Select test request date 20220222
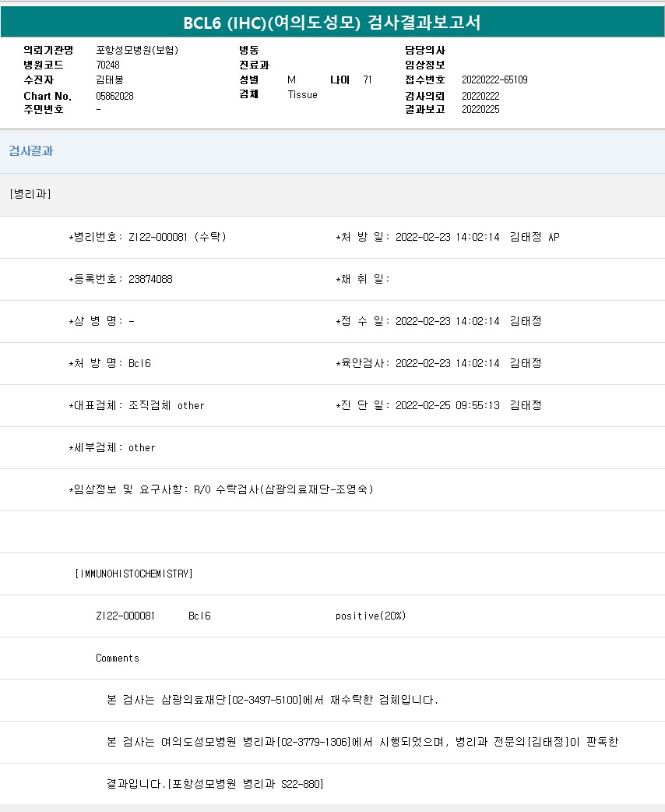Viewport: 665px width, 812px height. pyautogui.click(x=480, y=96)
